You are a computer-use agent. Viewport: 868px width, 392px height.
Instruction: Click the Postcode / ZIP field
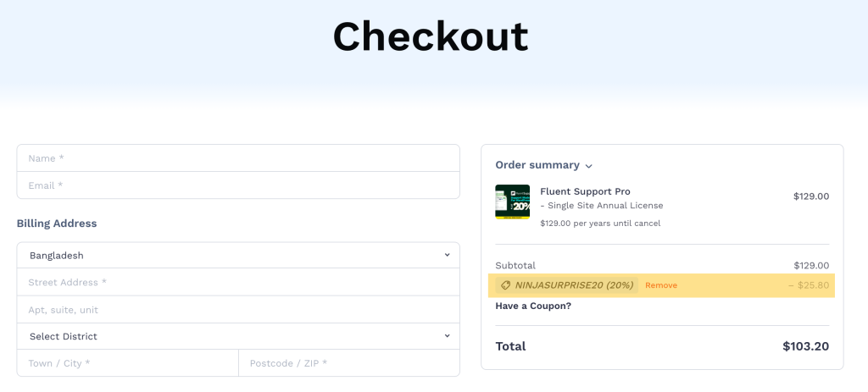[x=349, y=363]
